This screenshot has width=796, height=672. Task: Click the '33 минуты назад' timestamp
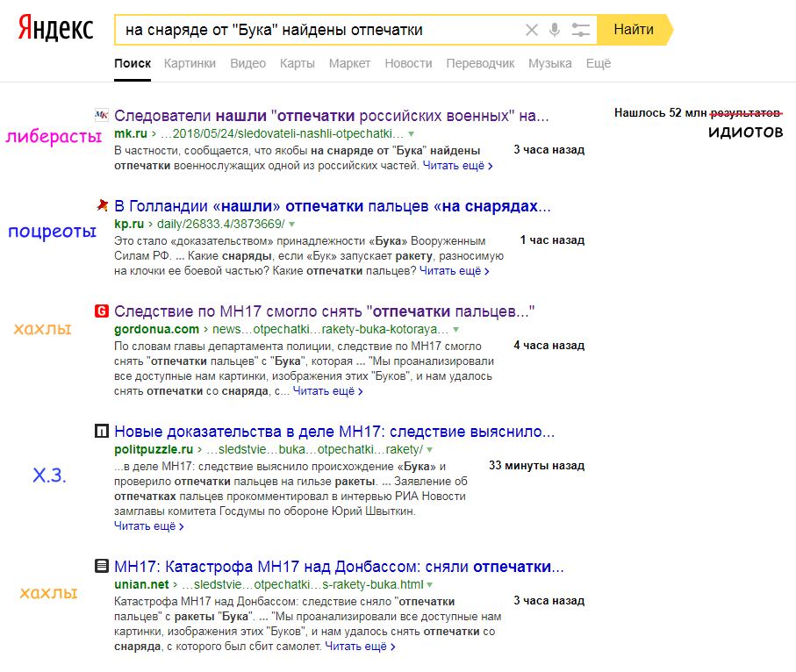click(536, 466)
